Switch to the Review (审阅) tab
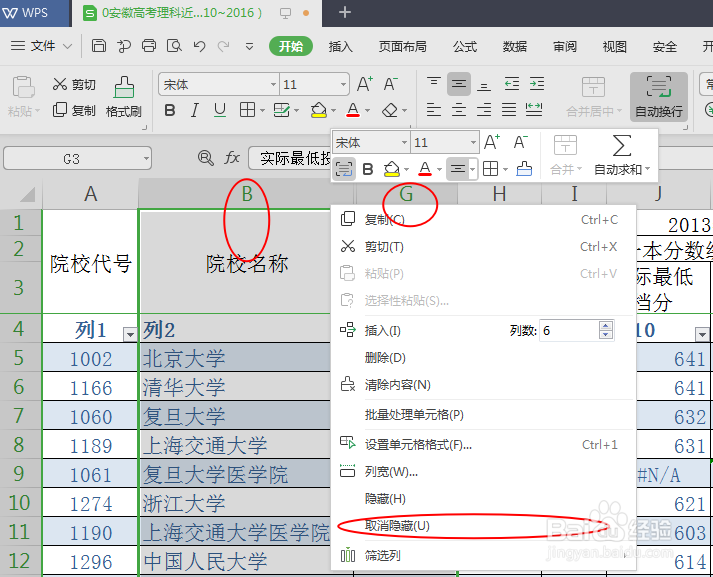Viewport: 713px width, 577px height. pos(565,46)
